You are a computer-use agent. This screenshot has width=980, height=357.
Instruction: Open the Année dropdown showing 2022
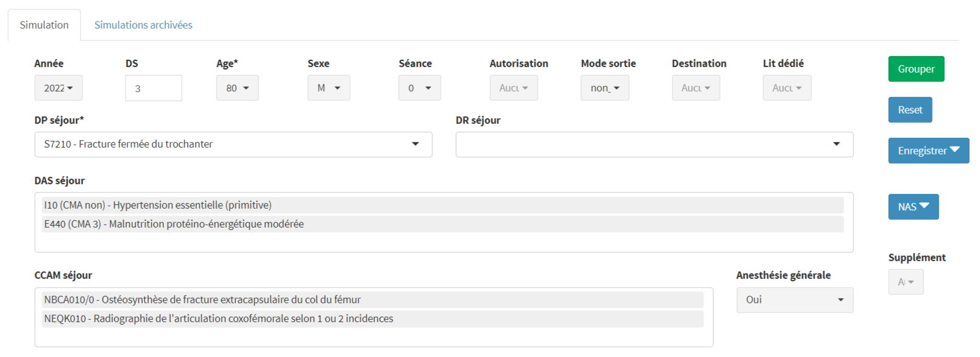point(59,88)
